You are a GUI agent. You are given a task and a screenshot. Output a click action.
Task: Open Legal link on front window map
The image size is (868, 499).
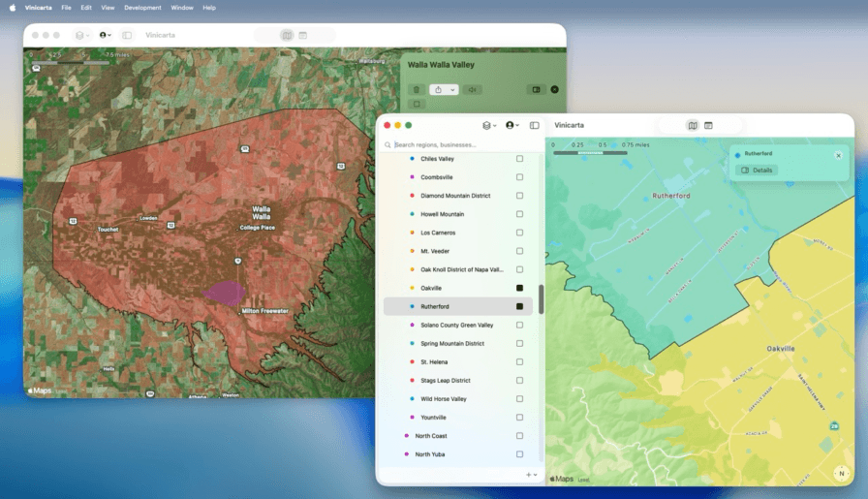583,481
